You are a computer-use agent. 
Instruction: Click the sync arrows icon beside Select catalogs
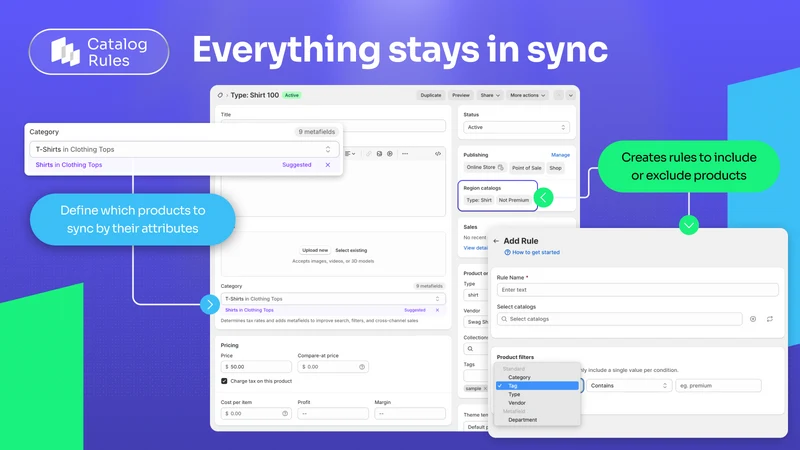point(769,319)
